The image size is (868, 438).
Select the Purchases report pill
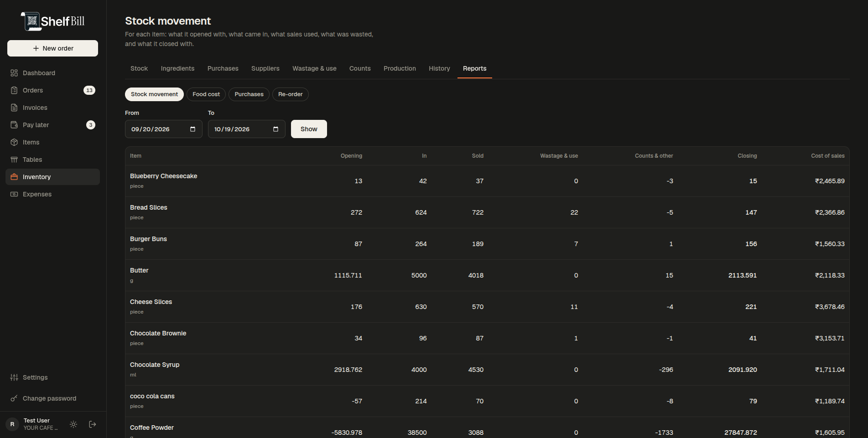pos(249,94)
